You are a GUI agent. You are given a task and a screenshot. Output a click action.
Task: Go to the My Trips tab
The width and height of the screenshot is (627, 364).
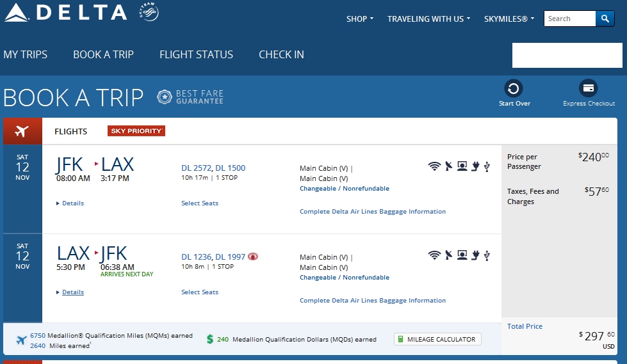click(26, 54)
